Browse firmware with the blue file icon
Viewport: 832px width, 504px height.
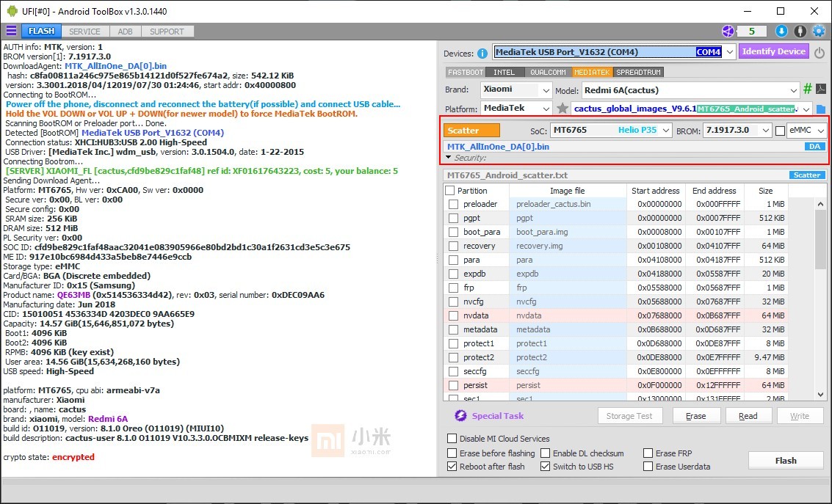tap(821, 109)
